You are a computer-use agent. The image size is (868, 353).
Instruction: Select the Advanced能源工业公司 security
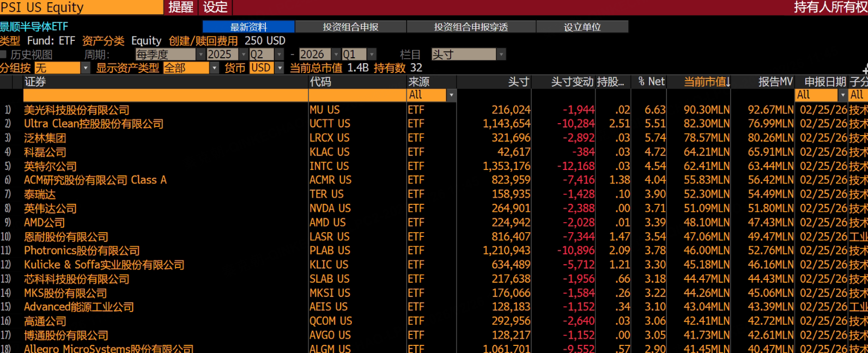tap(79, 307)
